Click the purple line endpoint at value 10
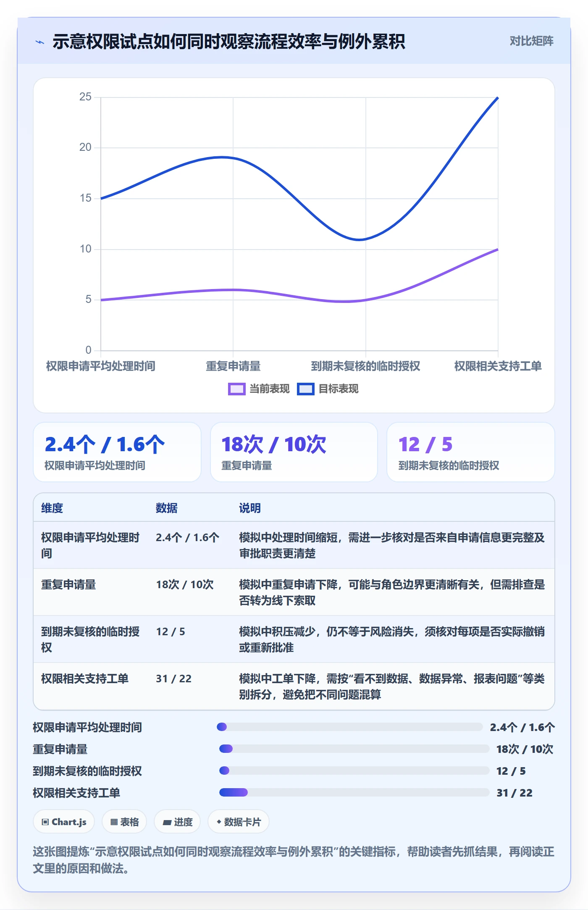Viewport: 588px width, 910px height. (498, 249)
